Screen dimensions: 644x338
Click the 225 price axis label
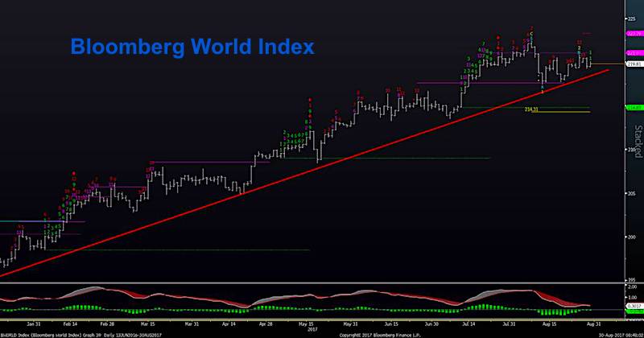pos(631,19)
